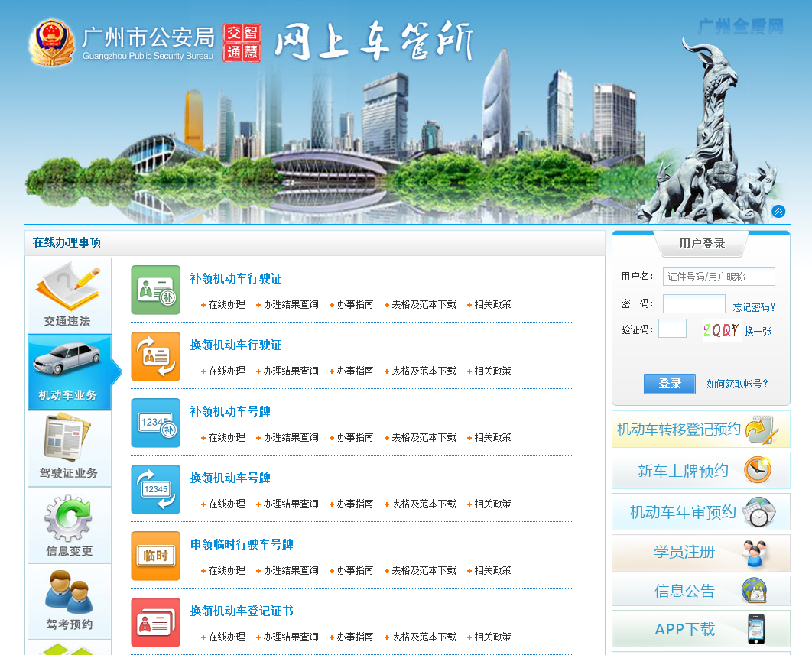Click the green 补领机动车行驶证 icon
This screenshot has height=655, width=812.
click(155, 290)
